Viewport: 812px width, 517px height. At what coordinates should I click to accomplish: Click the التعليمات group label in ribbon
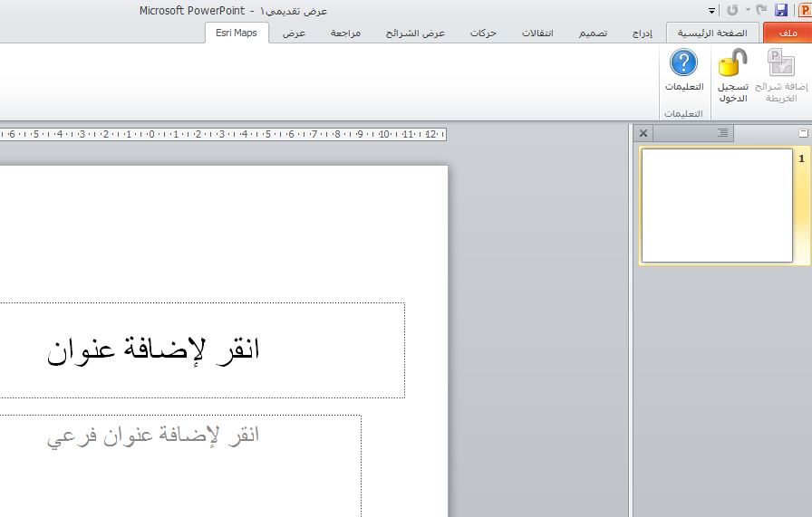(x=683, y=113)
